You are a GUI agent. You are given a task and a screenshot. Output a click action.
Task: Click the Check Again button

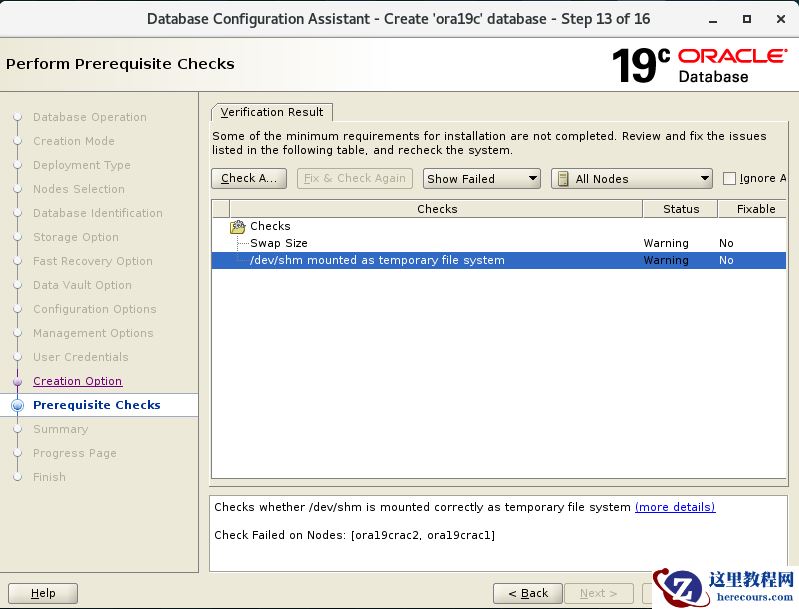point(249,178)
